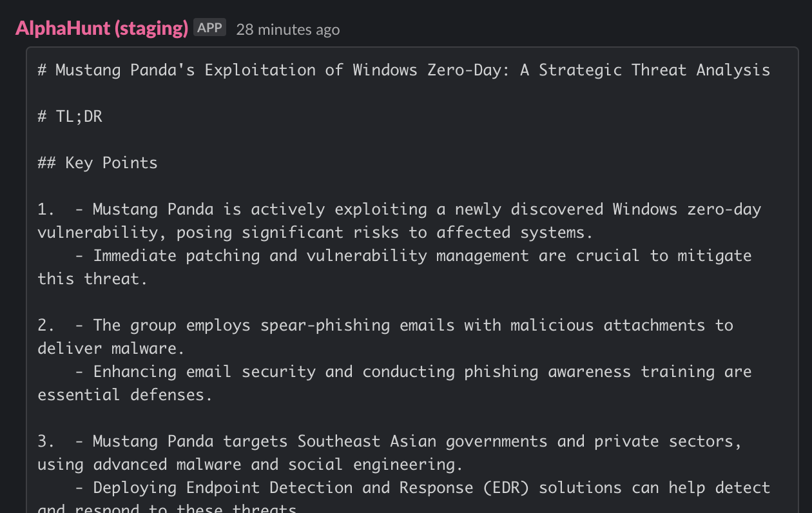
Task: Click the numbered item '2.' marker
Action: click(47, 325)
